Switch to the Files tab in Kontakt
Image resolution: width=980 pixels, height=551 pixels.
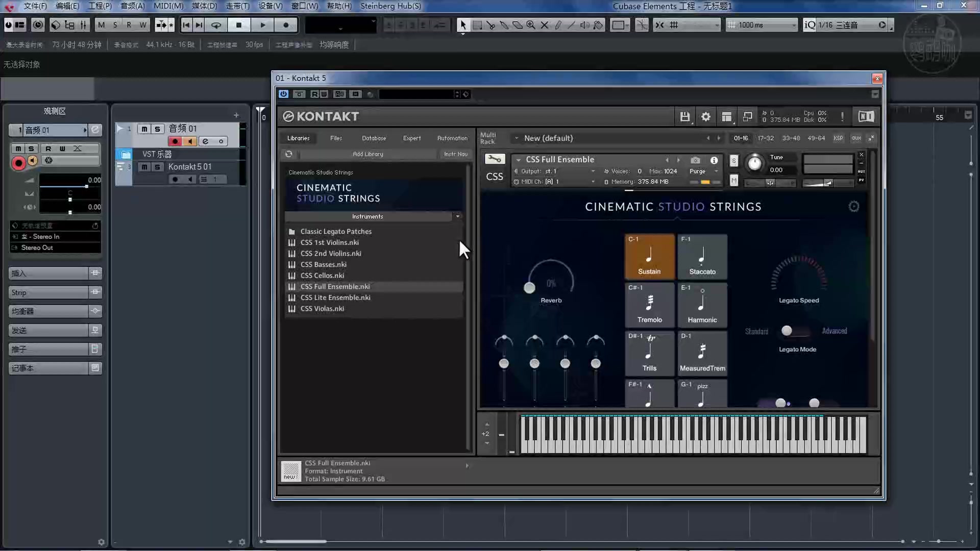[336, 138]
